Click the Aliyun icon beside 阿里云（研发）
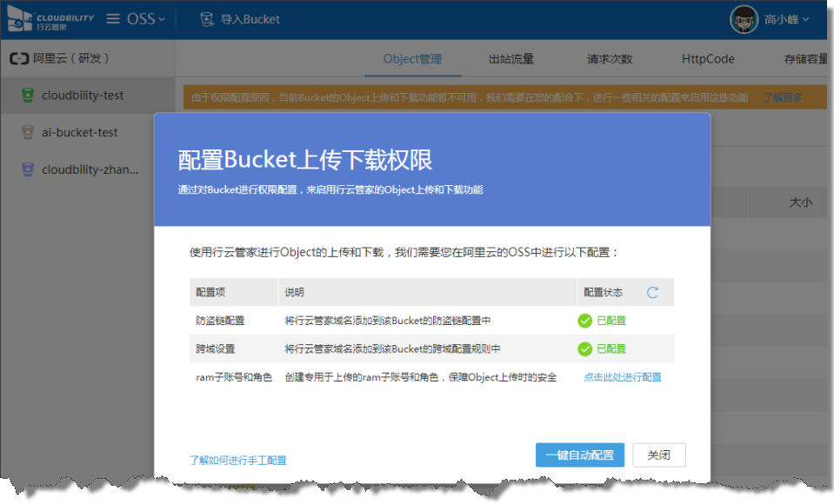The height and width of the screenshot is (504, 834). click(x=19, y=58)
